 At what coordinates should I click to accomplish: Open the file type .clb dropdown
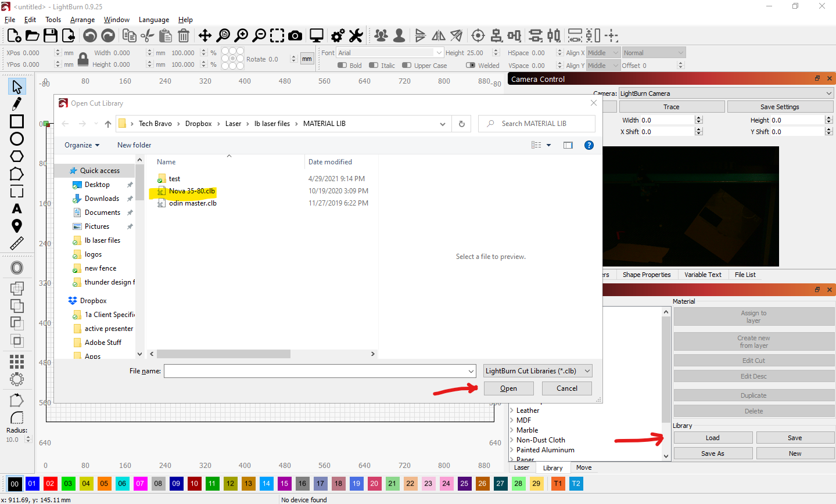pyautogui.click(x=538, y=371)
